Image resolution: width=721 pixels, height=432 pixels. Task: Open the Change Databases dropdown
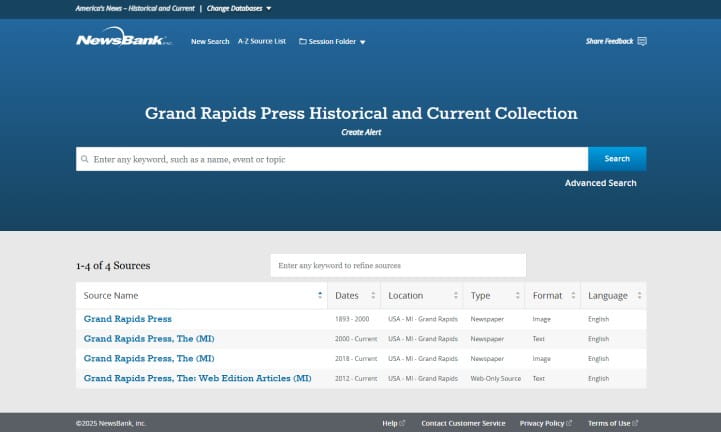[239, 8]
